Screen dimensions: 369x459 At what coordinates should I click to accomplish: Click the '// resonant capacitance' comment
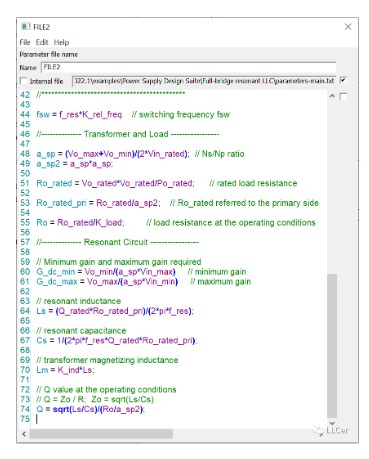click(81, 331)
